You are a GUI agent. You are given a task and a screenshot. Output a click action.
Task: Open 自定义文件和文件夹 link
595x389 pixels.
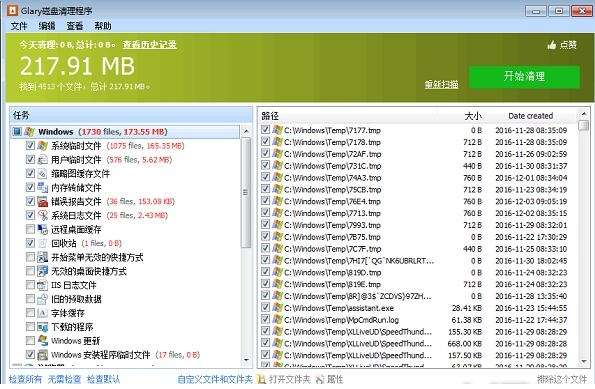click(215, 379)
